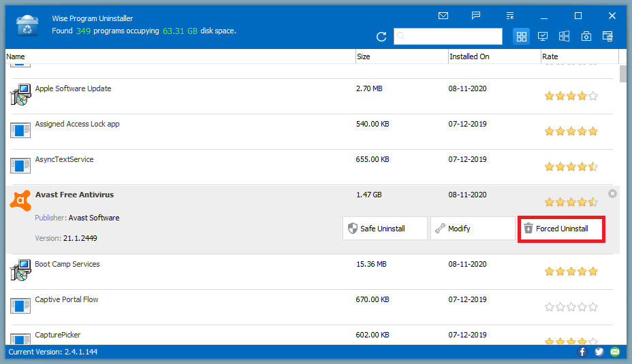Click the Avast Free Antivirus orange icon
This screenshot has height=364, width=632.
(x=20, y=201)
